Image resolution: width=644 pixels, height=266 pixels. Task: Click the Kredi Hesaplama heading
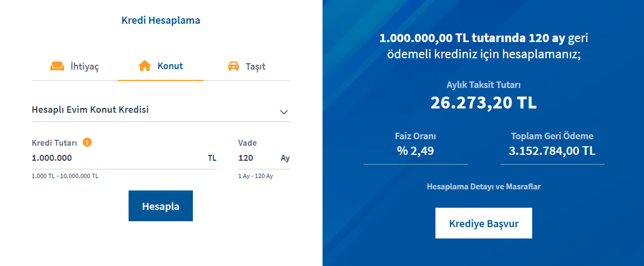[160, 21]
